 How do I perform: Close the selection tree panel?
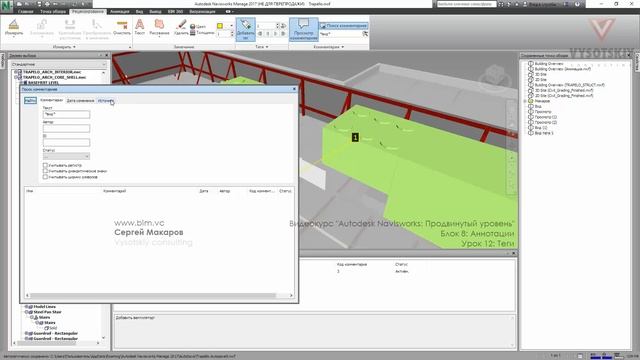coord(107,55)
